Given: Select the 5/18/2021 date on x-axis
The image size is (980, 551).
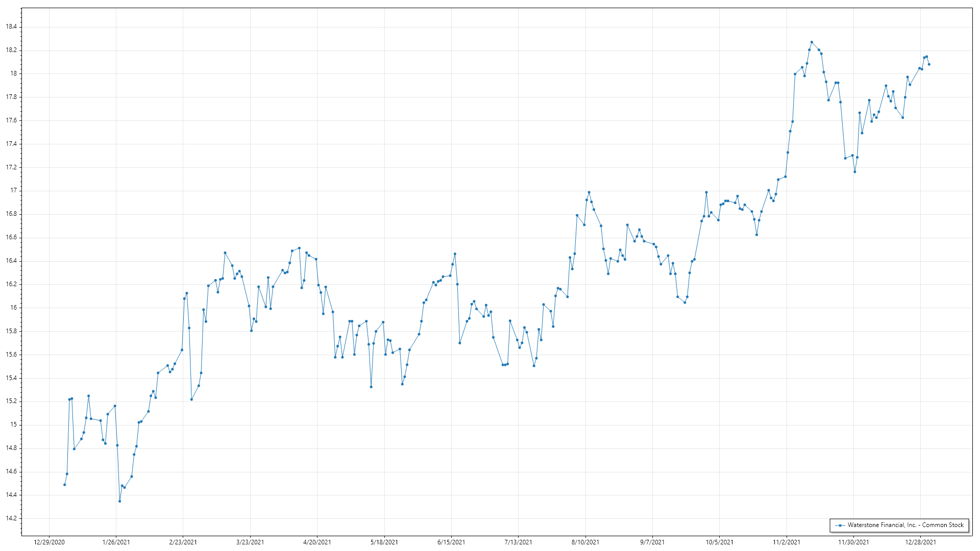Looking at the screenshot, I should point(384,542).
